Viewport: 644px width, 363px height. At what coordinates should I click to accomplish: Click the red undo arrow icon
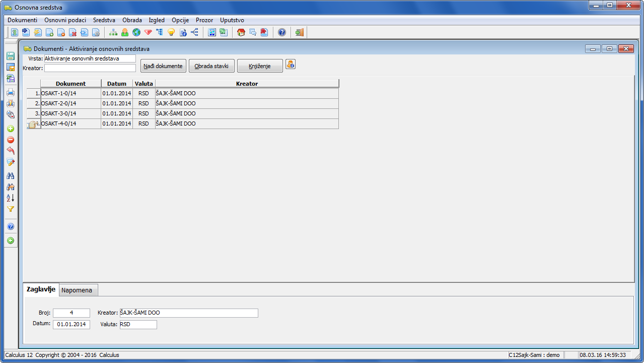tap(10, 151)
